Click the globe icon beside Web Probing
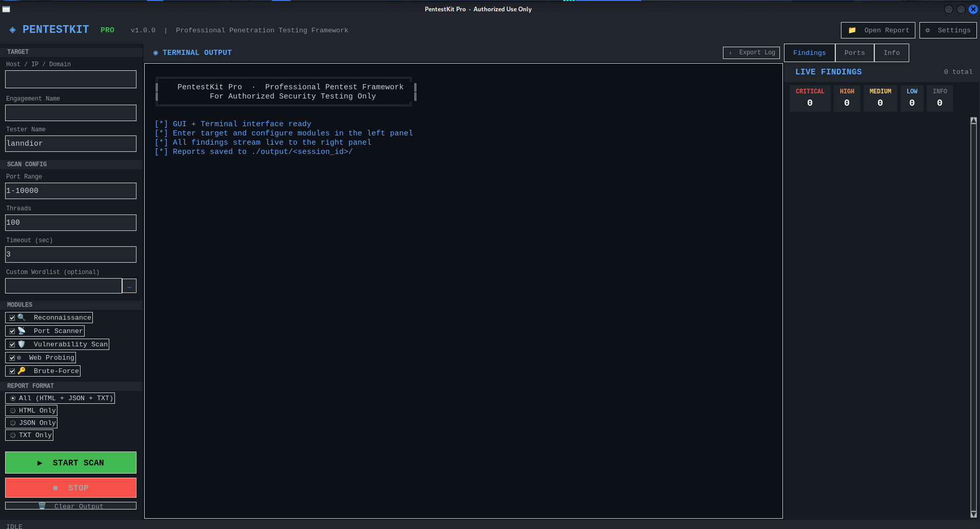This screenshot has height=529, width=980. (x=19, y=358)
